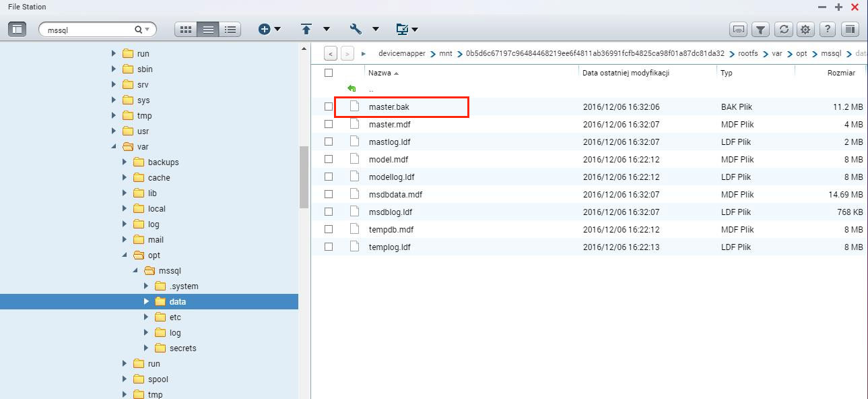
Task: Click the backups folder icon
Action: 139,162
